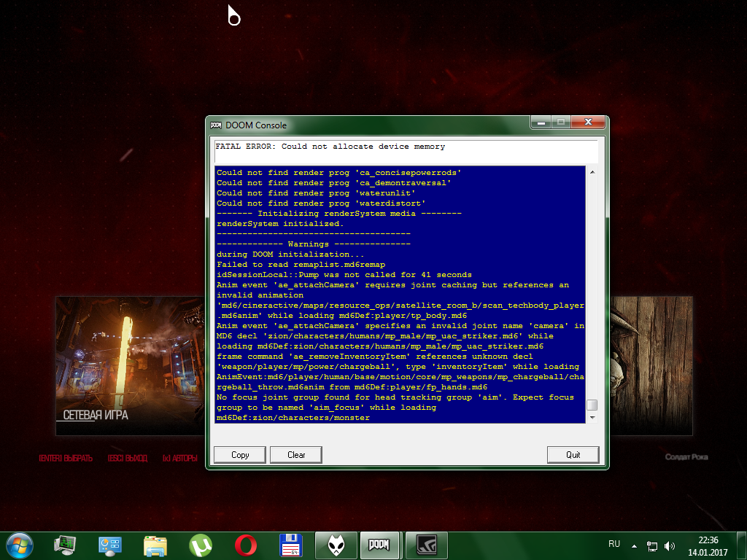Screen dimensions: 747x560
Task: Open Opera browser from the taskbar
Action: [x=246, y=545]
